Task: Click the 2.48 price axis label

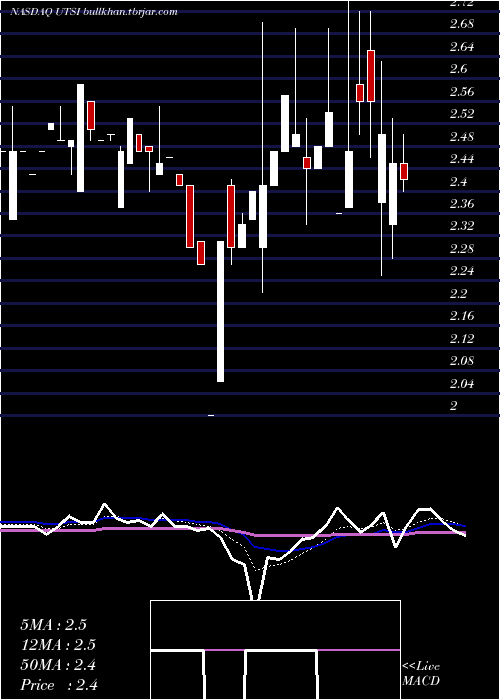Action: [462, 136]
